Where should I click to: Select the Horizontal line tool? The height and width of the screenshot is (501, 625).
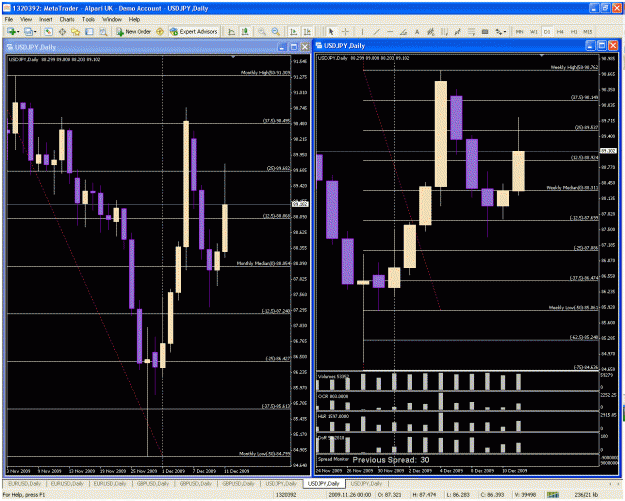(390, 31)
